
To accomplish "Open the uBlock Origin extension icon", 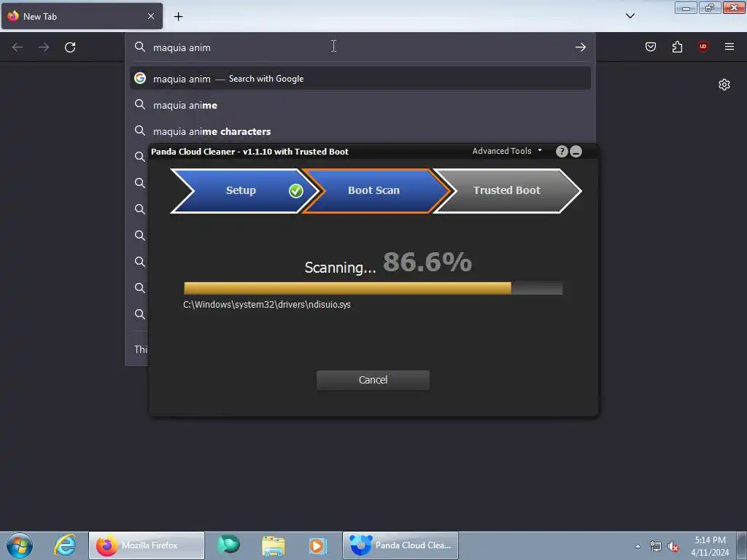I will pyautogui.click(x=703, y=47).
